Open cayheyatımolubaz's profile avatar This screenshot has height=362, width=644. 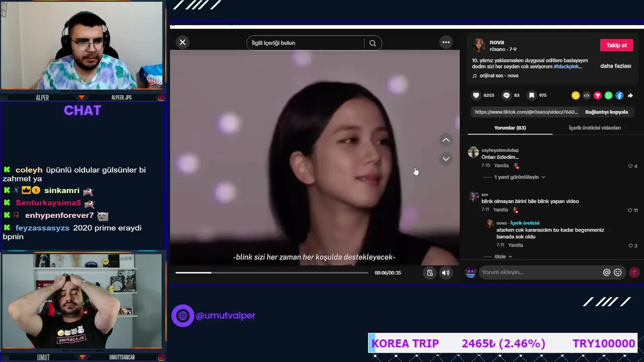tap(473, 152)
